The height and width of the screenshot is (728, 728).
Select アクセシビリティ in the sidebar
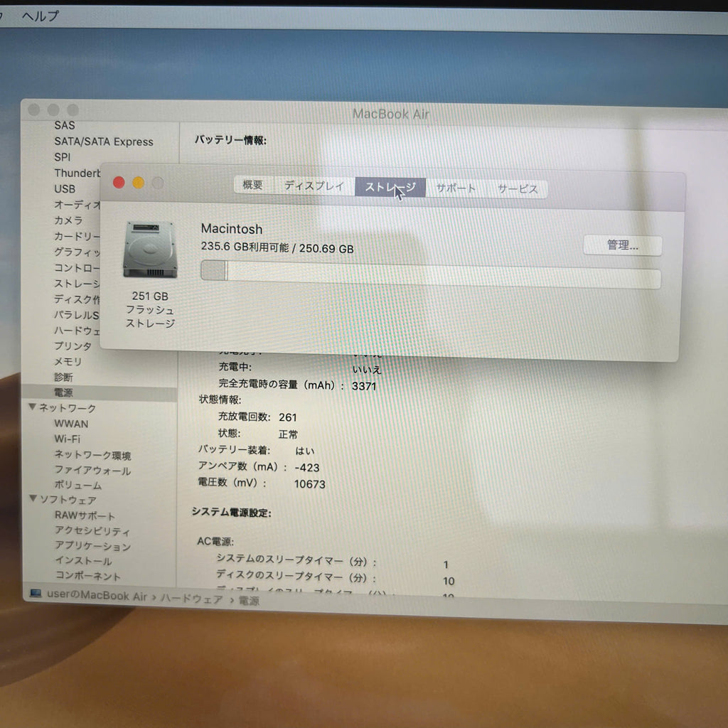pyautogui.click(x=92, y=530)
